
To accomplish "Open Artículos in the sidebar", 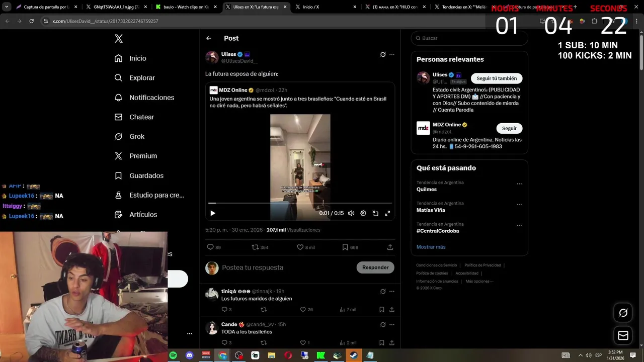I will point(135,215).
